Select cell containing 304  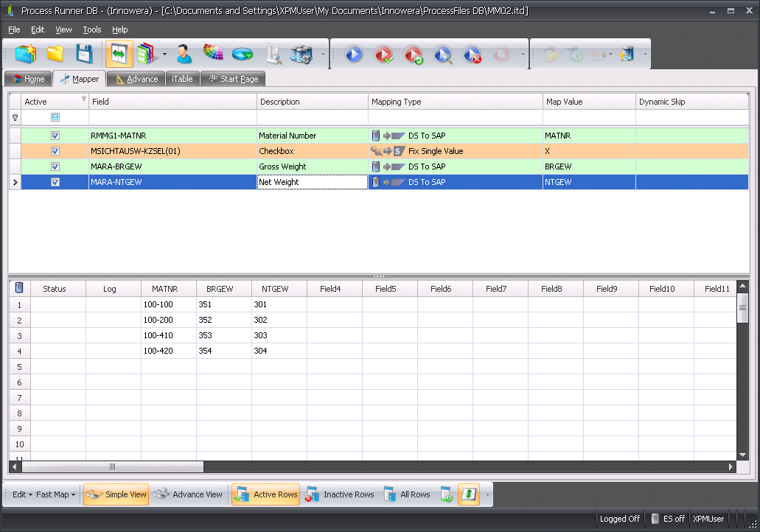pyautogui.click(x=279, y=351)
